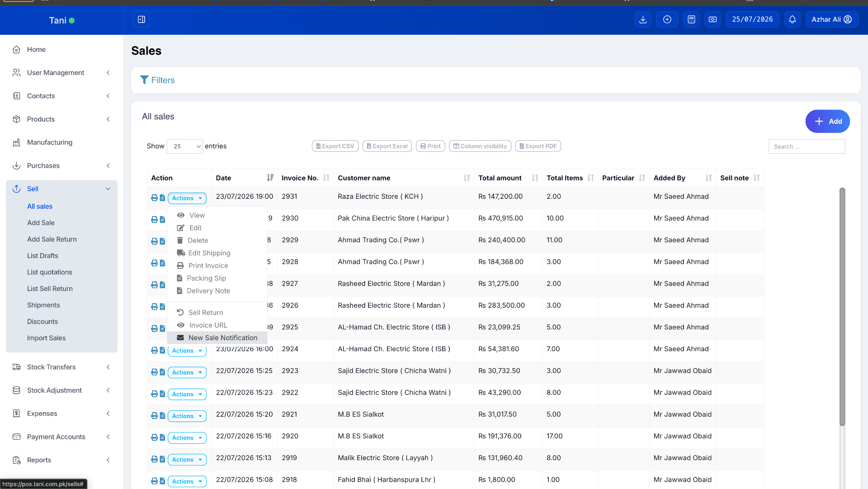Image resolution: width=868 pixels, height=489 pixels.
Task: Click the plus-circle quick add icon
Action: tap(667, 19)
